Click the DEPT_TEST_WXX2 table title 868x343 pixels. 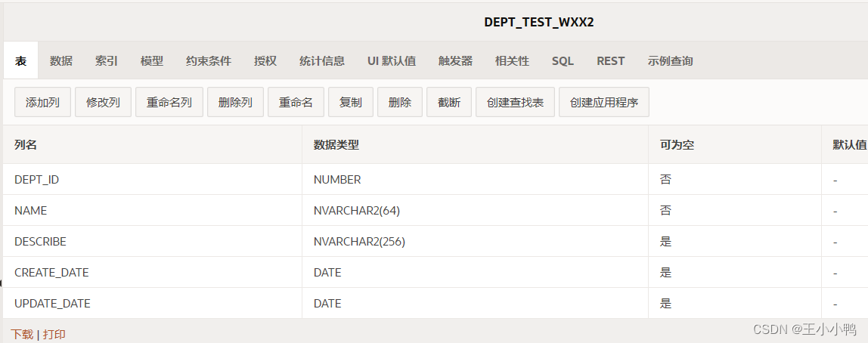(538, 22)
